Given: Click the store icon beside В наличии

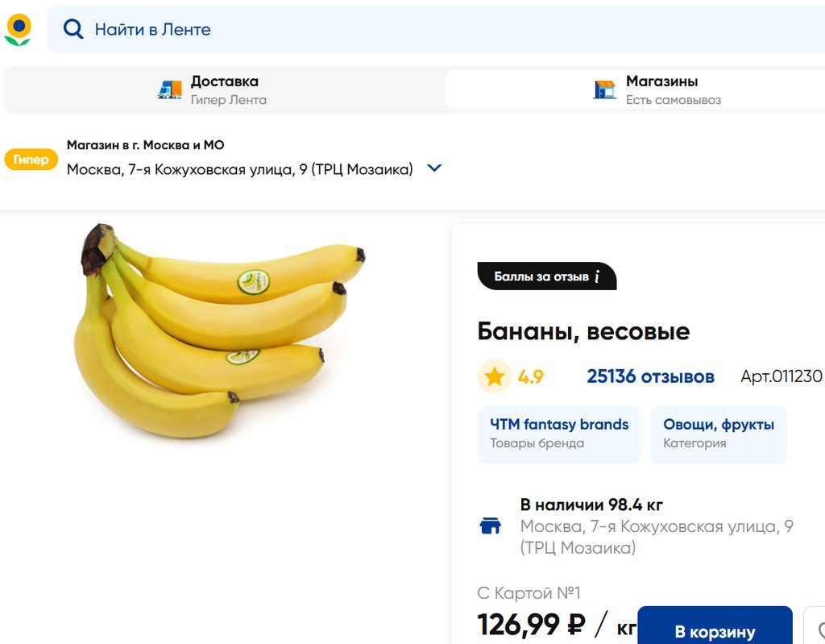Looking at the screenshot, I should (490, 526).
